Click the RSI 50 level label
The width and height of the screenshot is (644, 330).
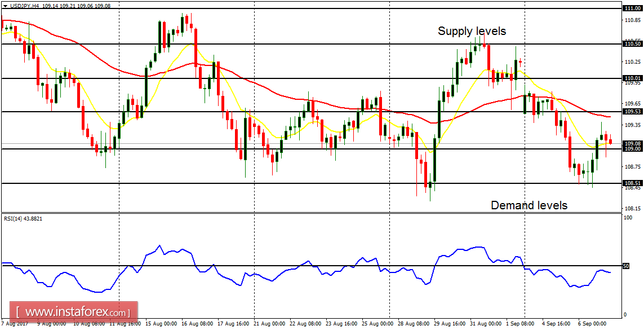(627, 266)
